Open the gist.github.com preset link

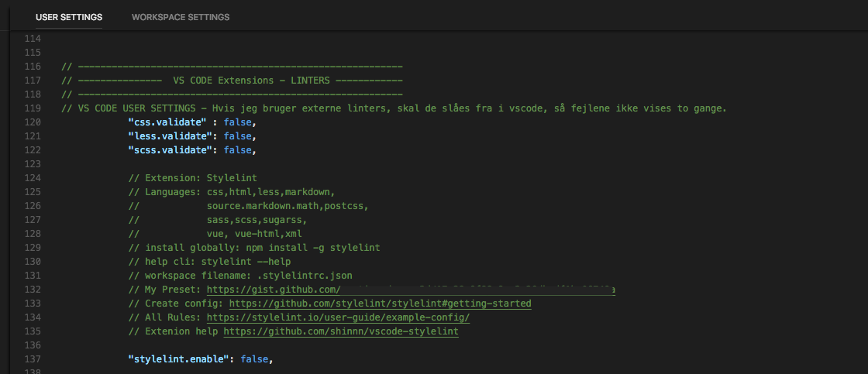point(412,290)
